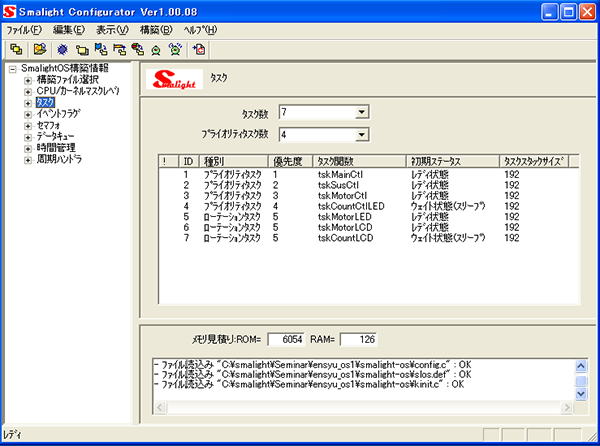The width and height of the screenshot is (600, 446).
Task: Expand the セマフォ tree node
Action: click(x=28, y=125)
